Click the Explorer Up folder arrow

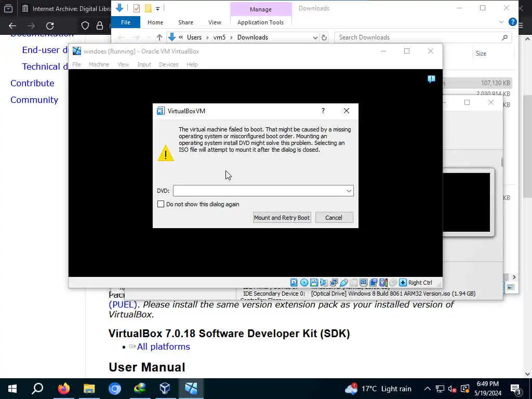click(x=159, y=37)
